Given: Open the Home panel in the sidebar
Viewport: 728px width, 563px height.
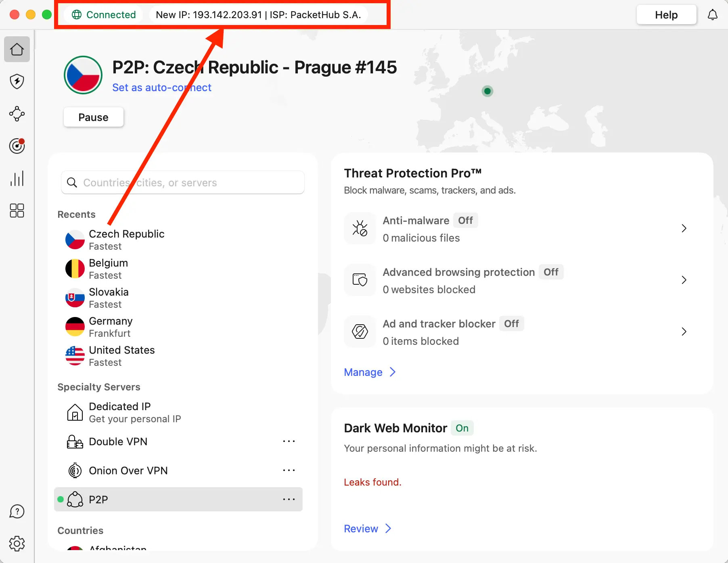Looking at the screenshot, I should [17, 49].
